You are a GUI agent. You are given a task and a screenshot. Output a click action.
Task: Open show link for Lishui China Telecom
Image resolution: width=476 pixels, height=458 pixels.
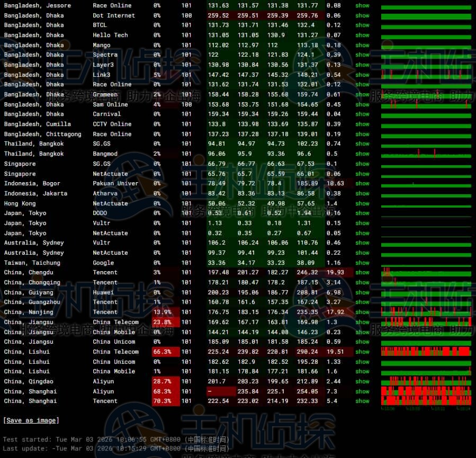point(362,352)
